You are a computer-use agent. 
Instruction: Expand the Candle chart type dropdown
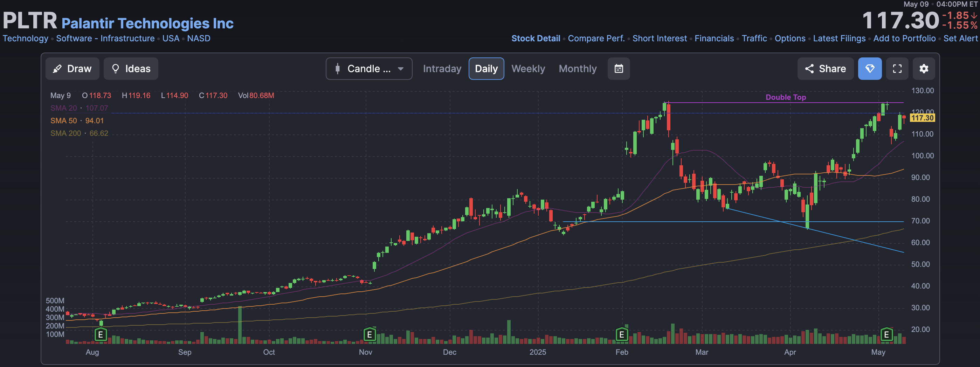[x=369, y=69]
